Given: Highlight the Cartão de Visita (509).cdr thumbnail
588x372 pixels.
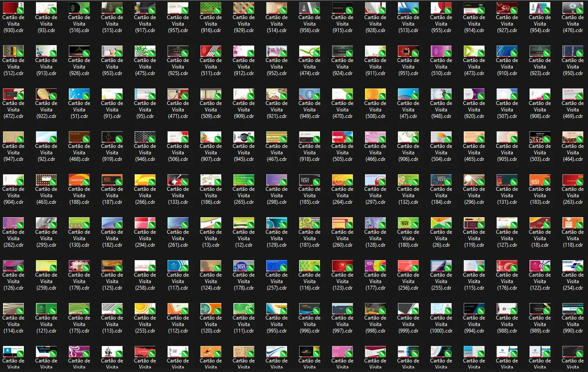Looking at the screenshot, I should (x=211, y=94).
